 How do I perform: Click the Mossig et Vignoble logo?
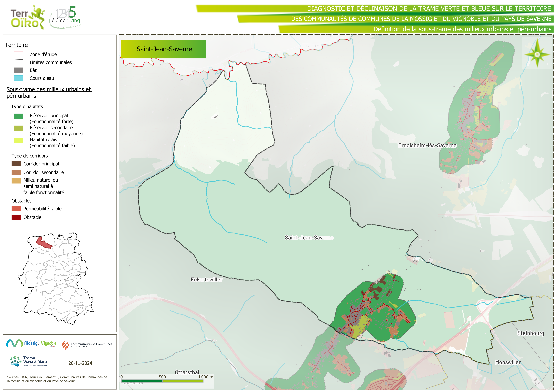[31, 343]
